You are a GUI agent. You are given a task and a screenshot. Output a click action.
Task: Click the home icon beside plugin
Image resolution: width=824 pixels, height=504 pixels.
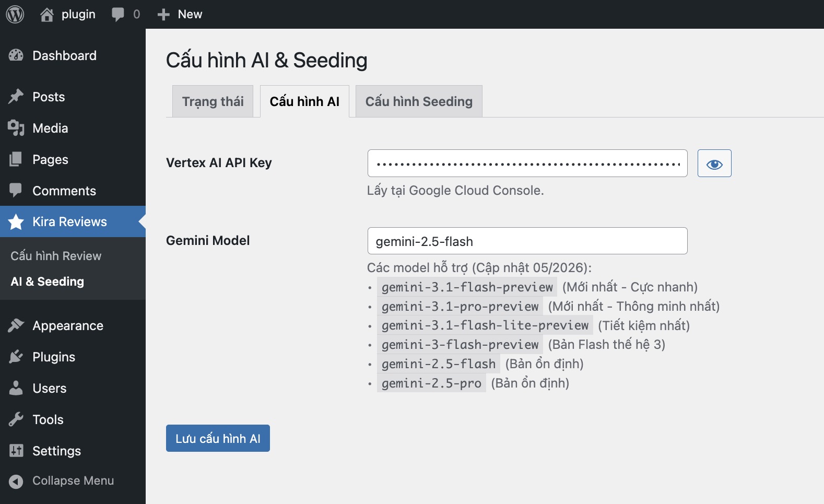(47, 15)
